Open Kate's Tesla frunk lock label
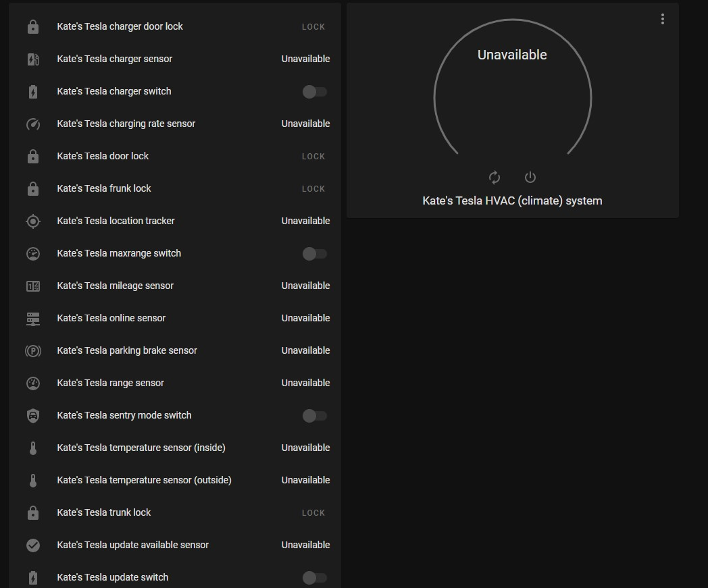The height and width of the screenshot is (588, 708). (x=104, y=188)
